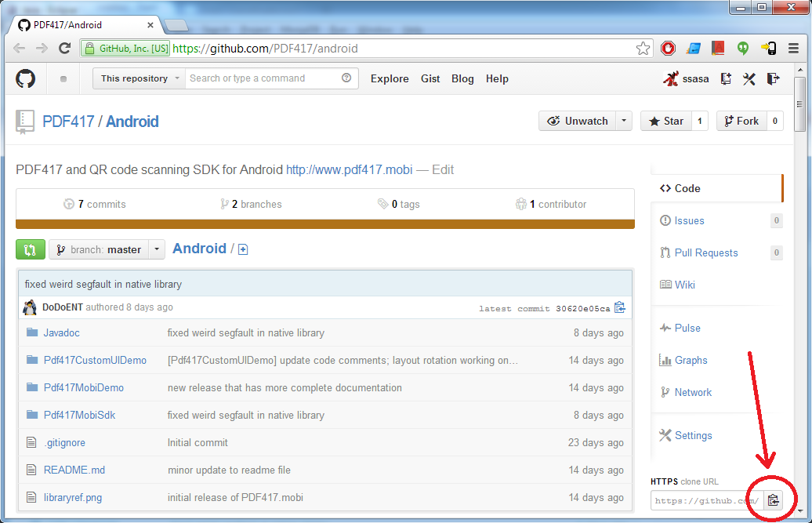Click the fork count number 0

774,121
